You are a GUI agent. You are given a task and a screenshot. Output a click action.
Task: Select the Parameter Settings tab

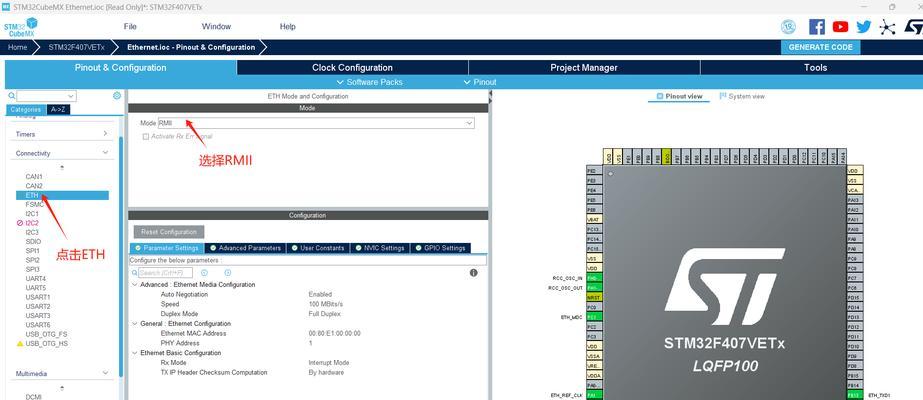point(167,248)
